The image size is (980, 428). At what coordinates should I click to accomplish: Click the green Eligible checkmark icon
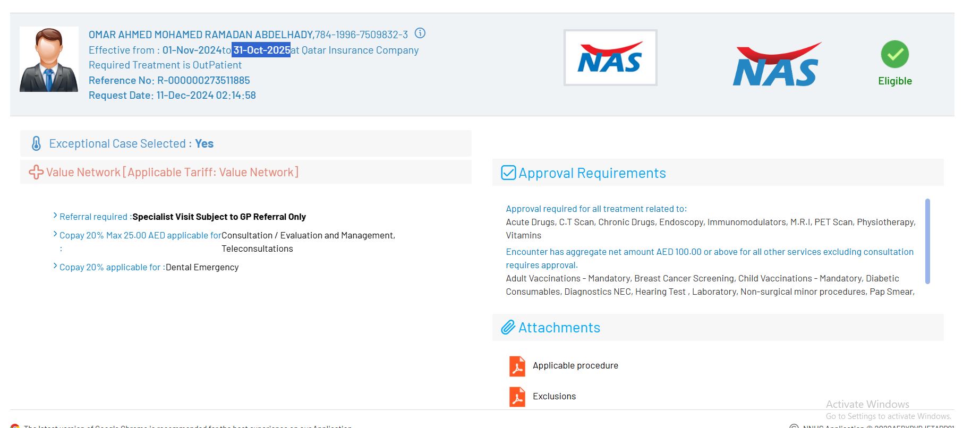pos(895,54)
